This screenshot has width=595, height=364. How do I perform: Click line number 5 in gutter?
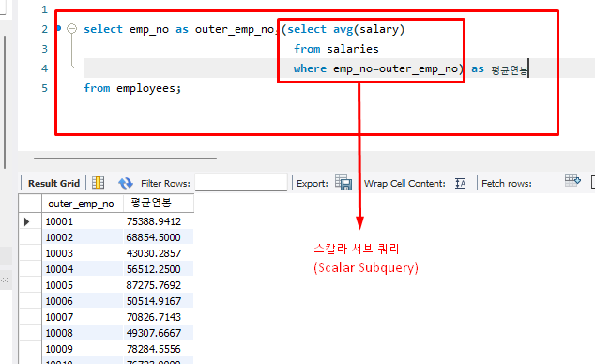[45, 88]
